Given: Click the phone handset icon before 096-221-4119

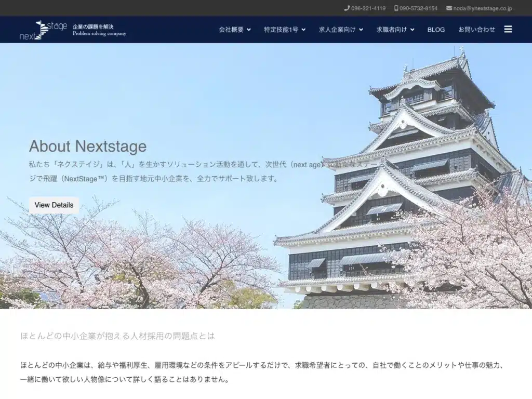Looking at the screenshot, I should (347, 8).
